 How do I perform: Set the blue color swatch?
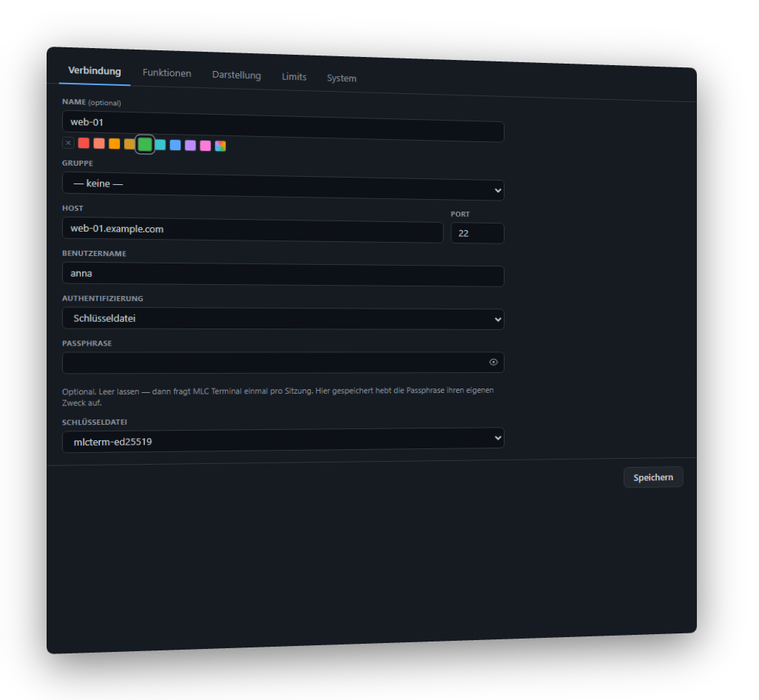tap(175, 145)
